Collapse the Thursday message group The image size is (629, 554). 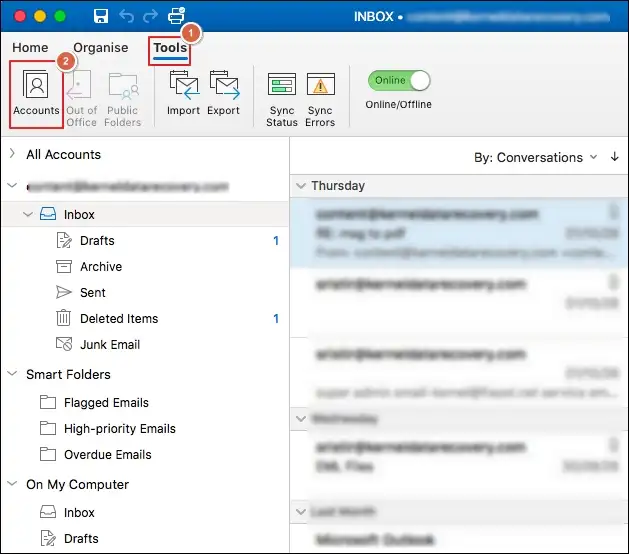[x=300, y=186]
